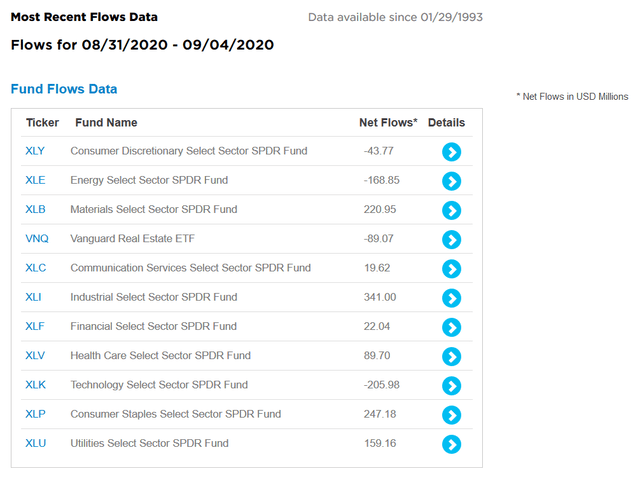The height and width of the screenshot is (478, 640).
Task: Select Industrial Select Sector SPDR Fund name
Action: pos(154,297)
